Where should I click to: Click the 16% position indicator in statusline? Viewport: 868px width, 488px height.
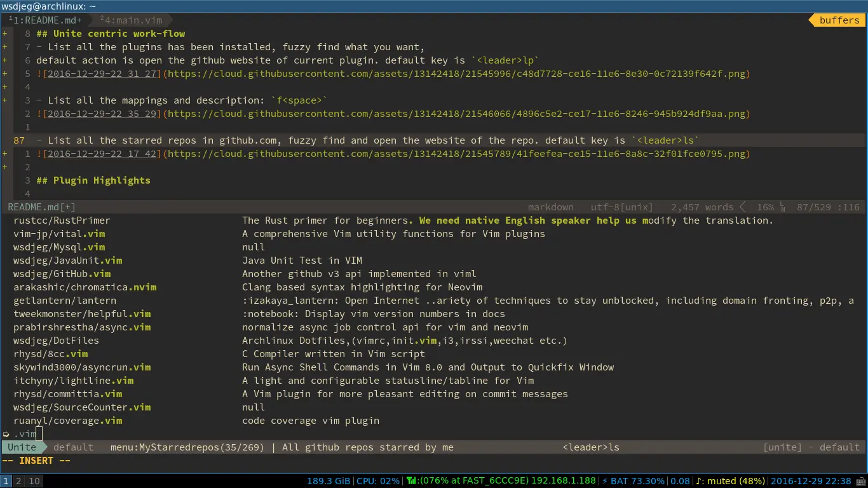tap(765, 207)
